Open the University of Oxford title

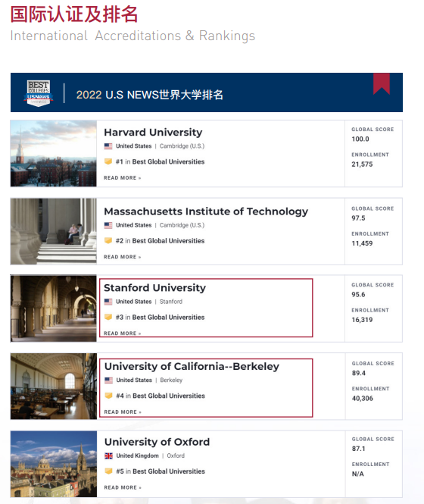[157, 442]
